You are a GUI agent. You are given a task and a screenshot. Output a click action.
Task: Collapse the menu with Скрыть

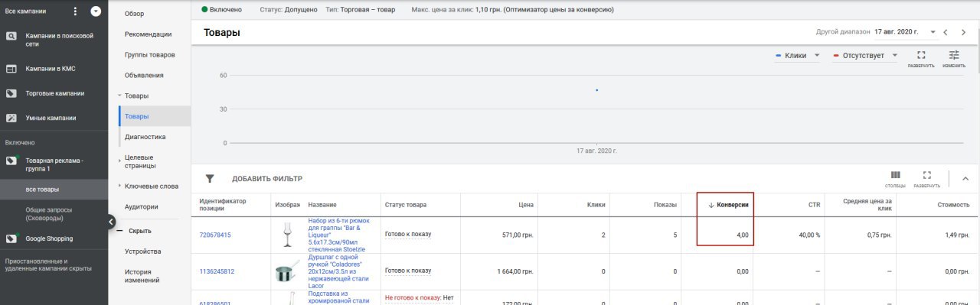click(139, 231)
